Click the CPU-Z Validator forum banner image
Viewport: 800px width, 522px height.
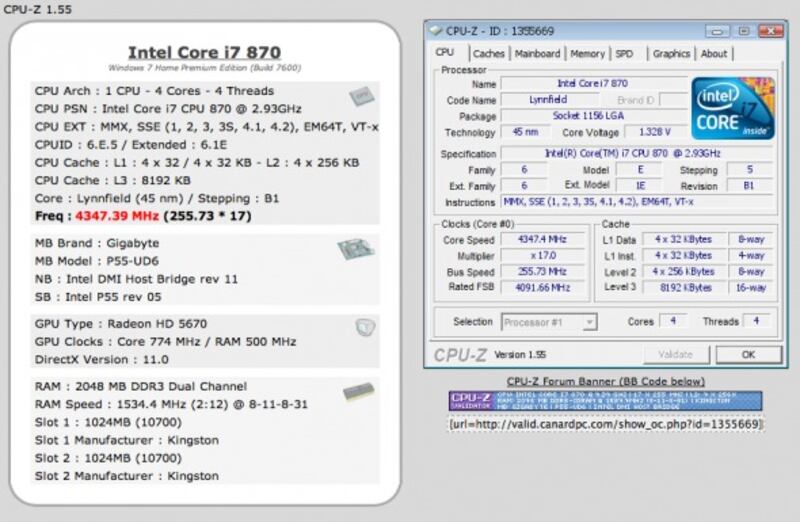point(605,401)
